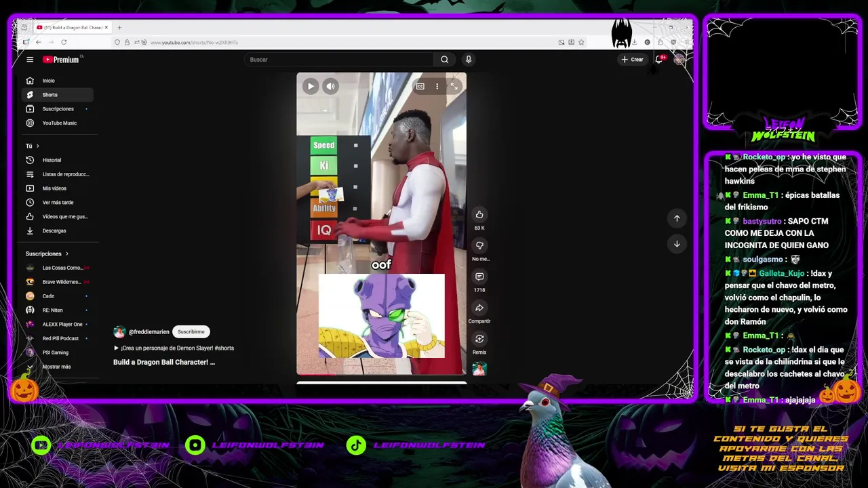Screen dimensions: 868x488
Task: Open the browser downloads icon
Action: [634, 43]
